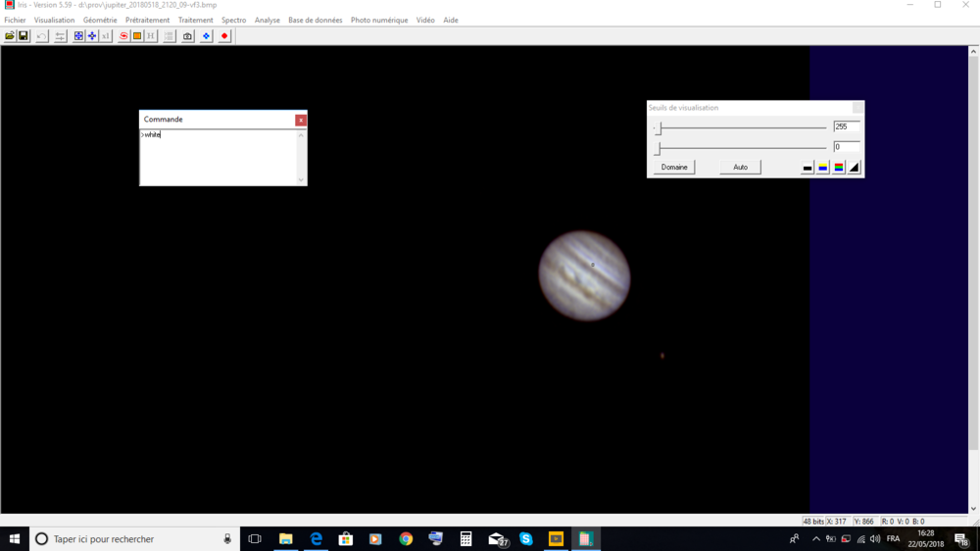The image size is (980, 551).
Task: Click the unboxed blue four-arrow zoom icon
Action: pyautogui.click(x=92, y=36)
